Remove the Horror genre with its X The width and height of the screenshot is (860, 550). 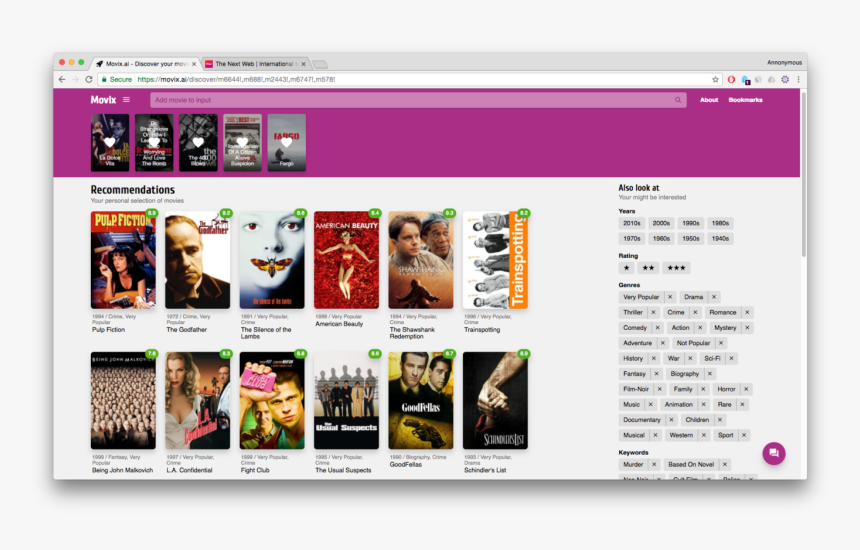point(746,389)
